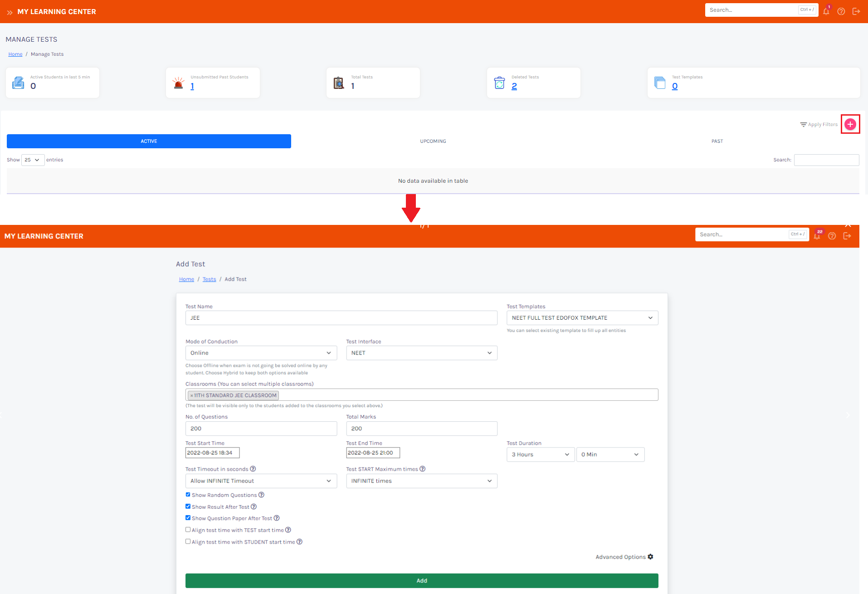The height and width of the screenshot is (594, 868).
Task: Click the Advanced Options gear icon
Action: pos(650,557)
